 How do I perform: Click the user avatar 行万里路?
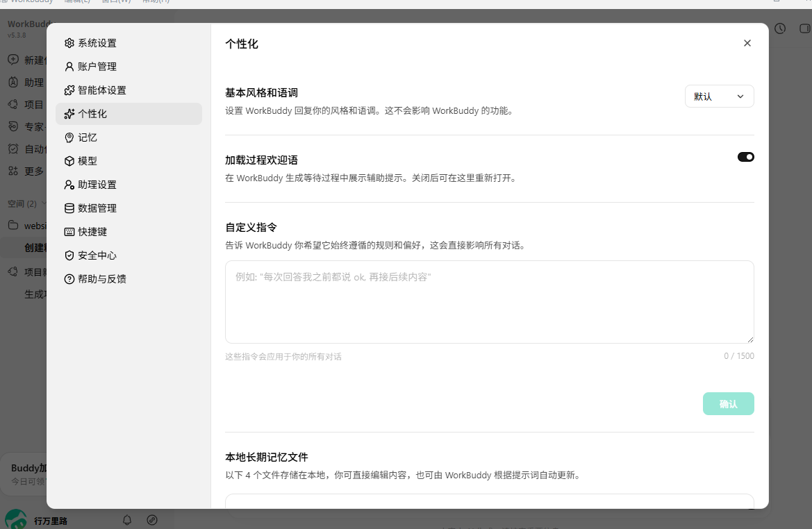(16, 520)
